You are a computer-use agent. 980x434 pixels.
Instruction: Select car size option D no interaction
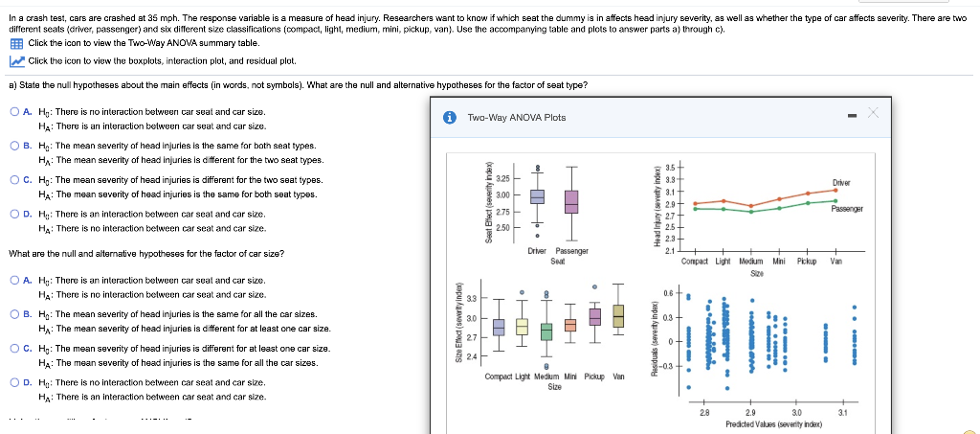[15, 382]
